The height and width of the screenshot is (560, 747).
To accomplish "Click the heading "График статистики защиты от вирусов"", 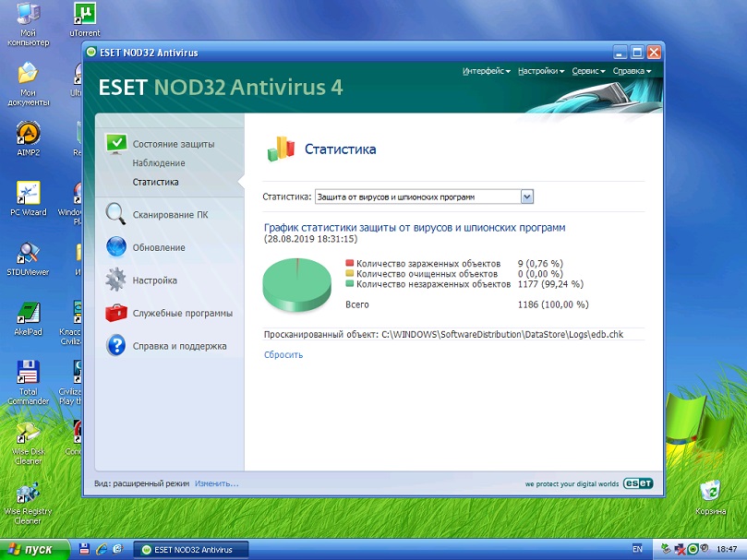I will pyautogui.click(x=415, y=228).
